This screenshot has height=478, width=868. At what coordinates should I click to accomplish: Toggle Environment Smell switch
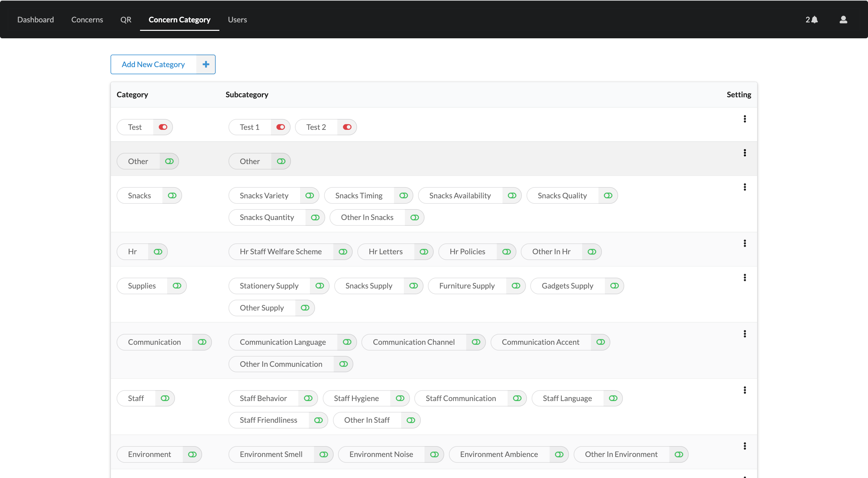point(324,455)
